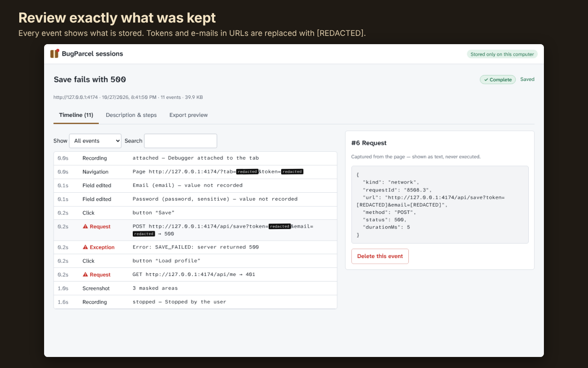
Task: Select the Recording attached row
Action: (195, 158)
